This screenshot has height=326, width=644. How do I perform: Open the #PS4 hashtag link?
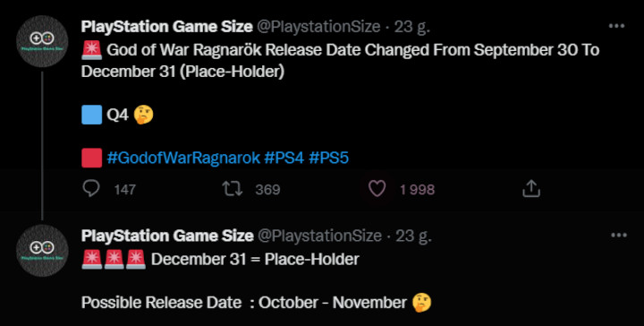284,159
